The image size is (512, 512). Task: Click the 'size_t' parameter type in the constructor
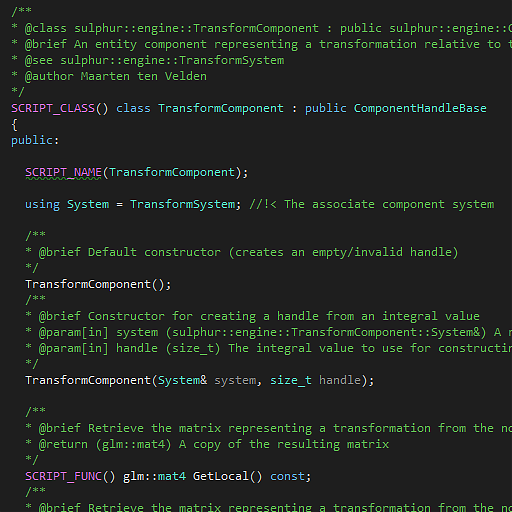[x=291, y=380]
